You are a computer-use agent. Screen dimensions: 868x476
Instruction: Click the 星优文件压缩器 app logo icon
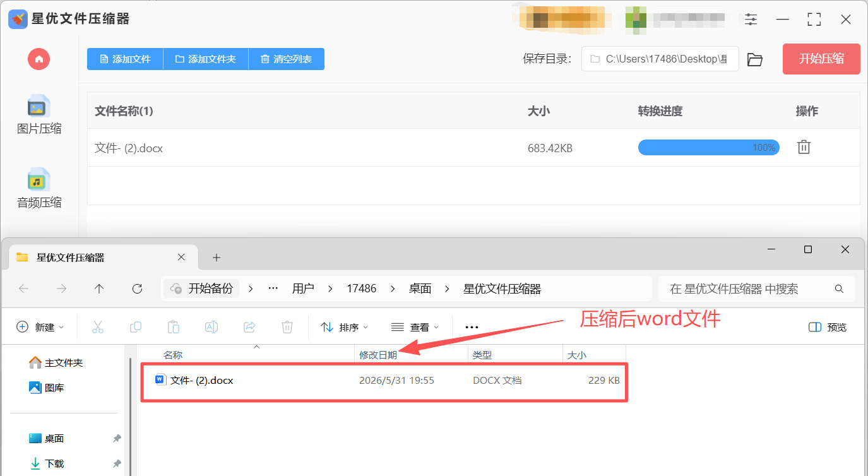point(18,19)
